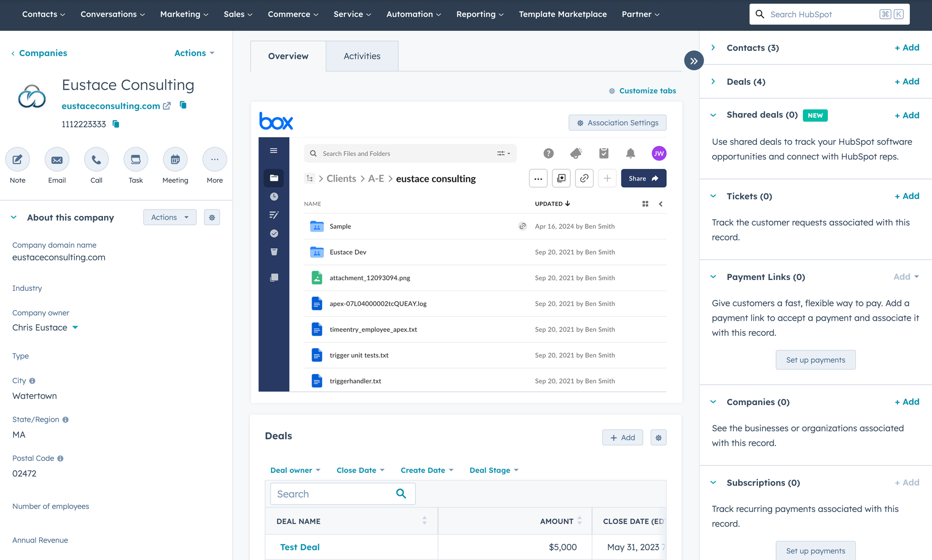The image size is (932, 560).
Task: Open the More actions ellipsis icon
Action: click(215, 159)
